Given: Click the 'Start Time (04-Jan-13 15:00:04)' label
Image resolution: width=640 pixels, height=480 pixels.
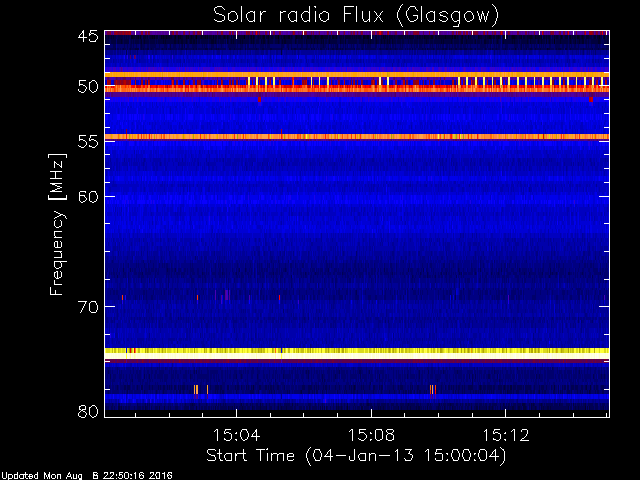Looking at the screenshot, I should pyautogui.click(x=356, y=455).
